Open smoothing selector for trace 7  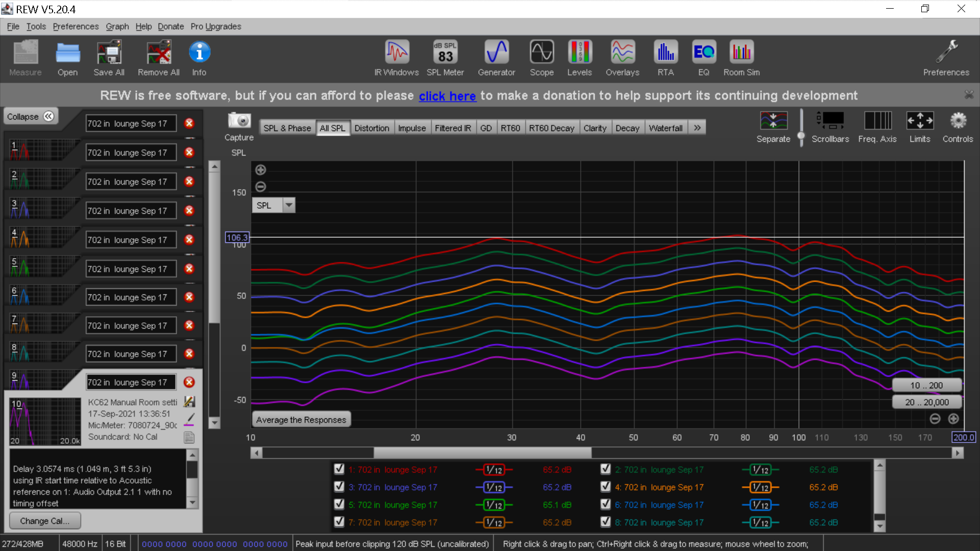pos(494,522)
